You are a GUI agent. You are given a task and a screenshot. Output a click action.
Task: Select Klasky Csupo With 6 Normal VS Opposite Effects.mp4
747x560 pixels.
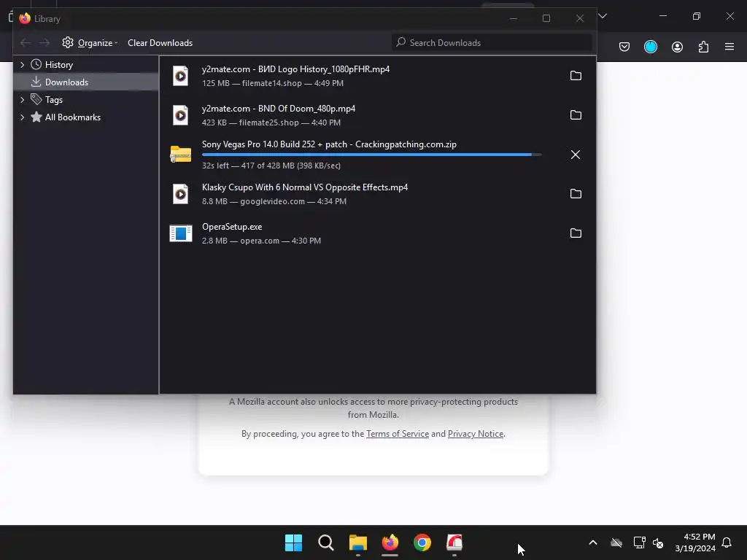coord(305,187)
